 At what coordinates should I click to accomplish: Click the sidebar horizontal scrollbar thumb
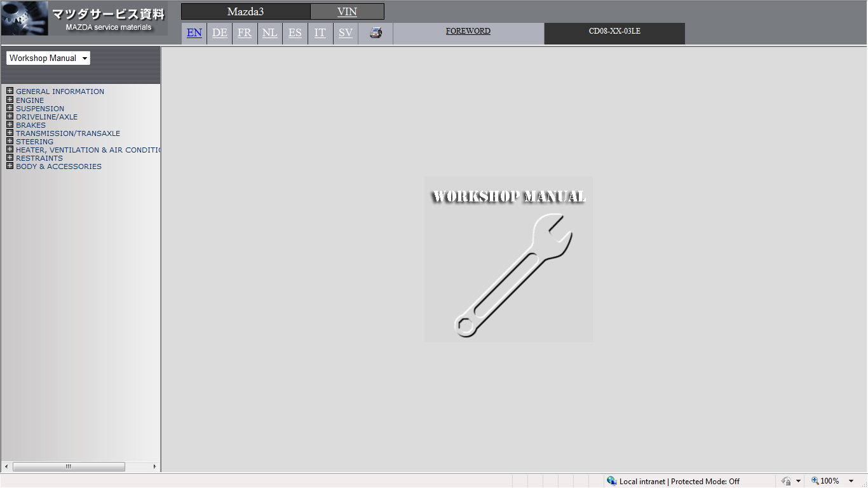pyautogui.click(x=69, y=467)
